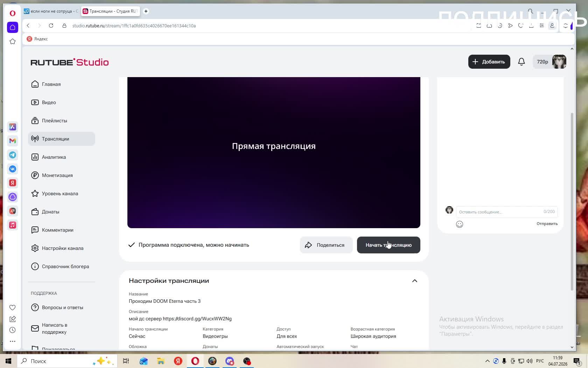This screenshot has width=588, height=368.
Task: Open the Yandex Browser taskbar icon
Action: point(178,361)
